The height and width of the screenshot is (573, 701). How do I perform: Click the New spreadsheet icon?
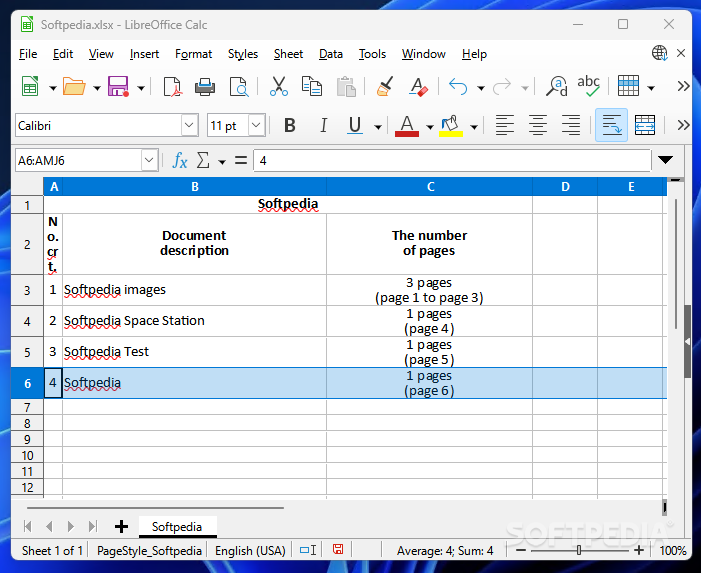tap(30, 86)
